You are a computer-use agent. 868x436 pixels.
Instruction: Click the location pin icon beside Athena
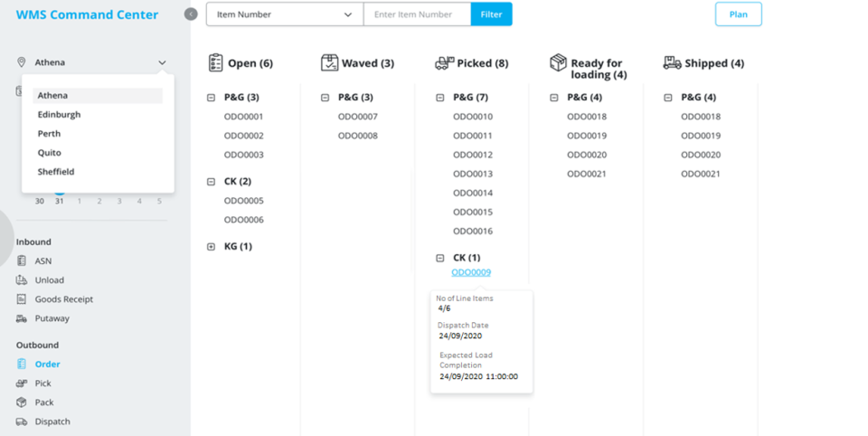click(x=22, y=62)
